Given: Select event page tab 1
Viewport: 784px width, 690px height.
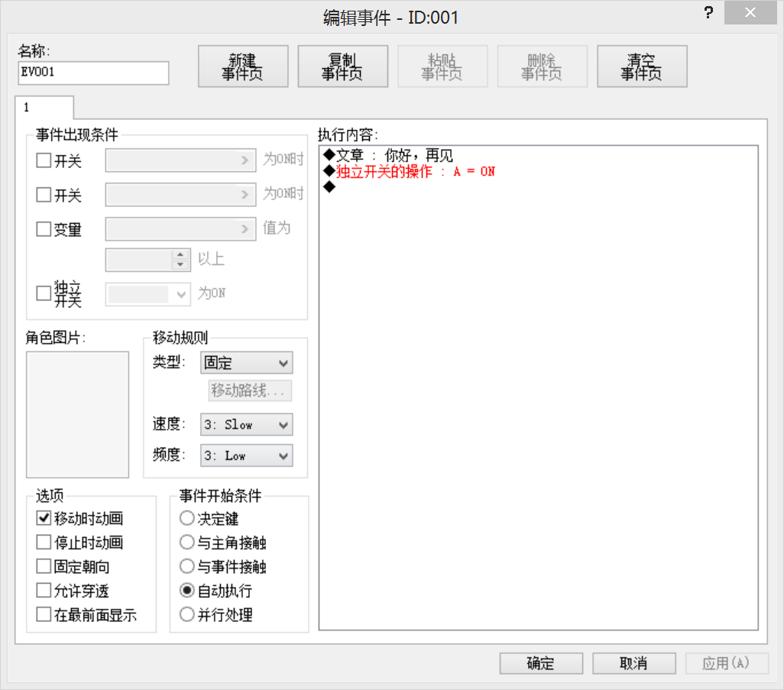Looking at the screenshot, I should coord(44,108).
